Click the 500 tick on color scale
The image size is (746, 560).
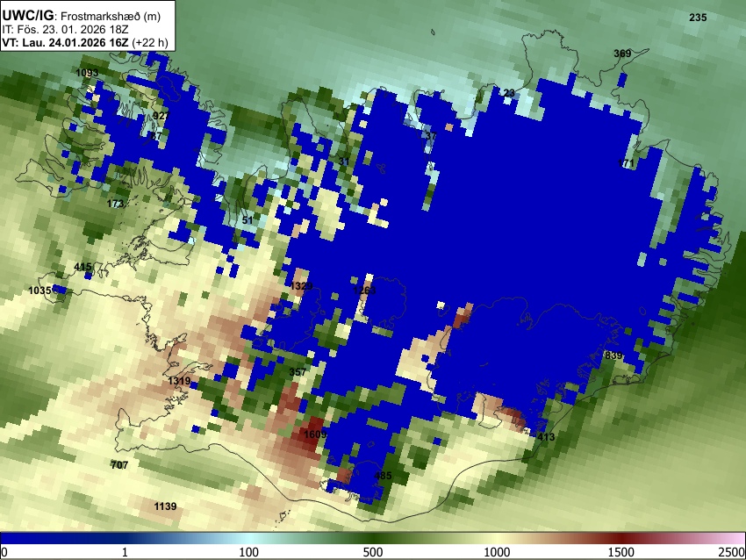coord(372,552)
